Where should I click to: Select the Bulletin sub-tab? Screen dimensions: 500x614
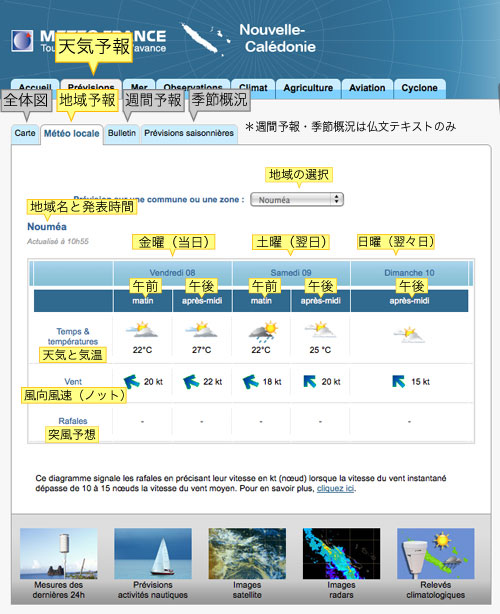[x=122, y=134]
